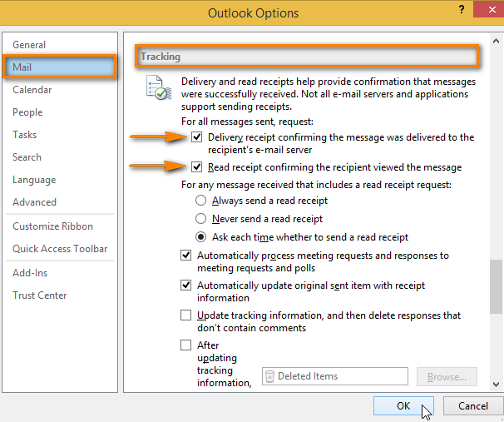
Task: Click the scroll up arrow
Action: tap(496, 41)
